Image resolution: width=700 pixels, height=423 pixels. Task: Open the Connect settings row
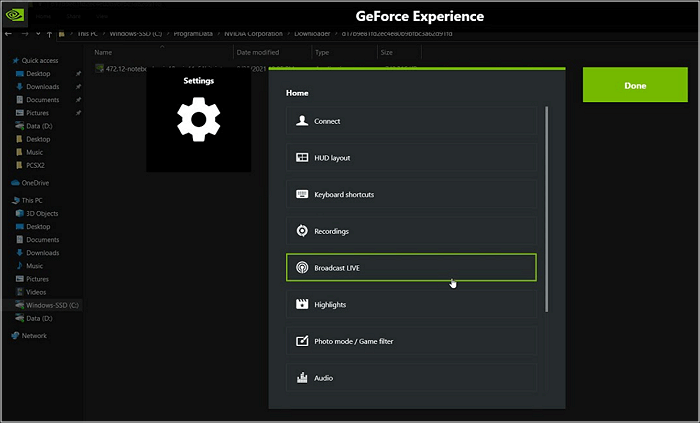click(411, 121)
